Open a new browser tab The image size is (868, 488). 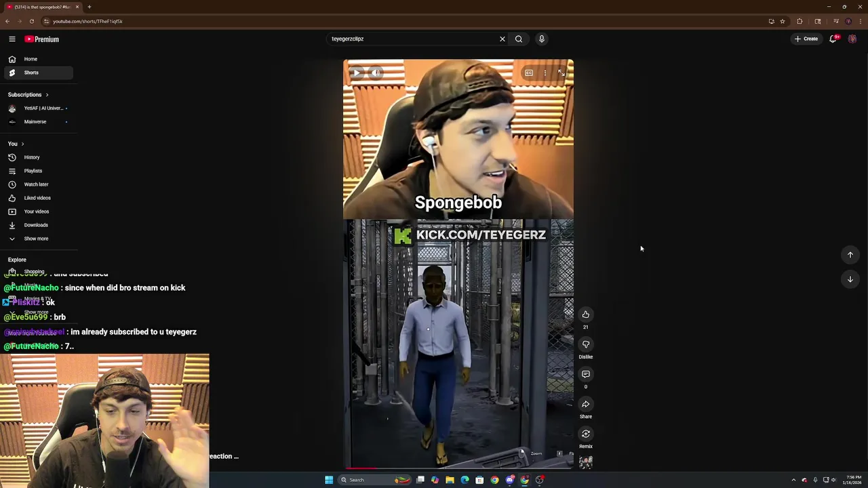90,7
